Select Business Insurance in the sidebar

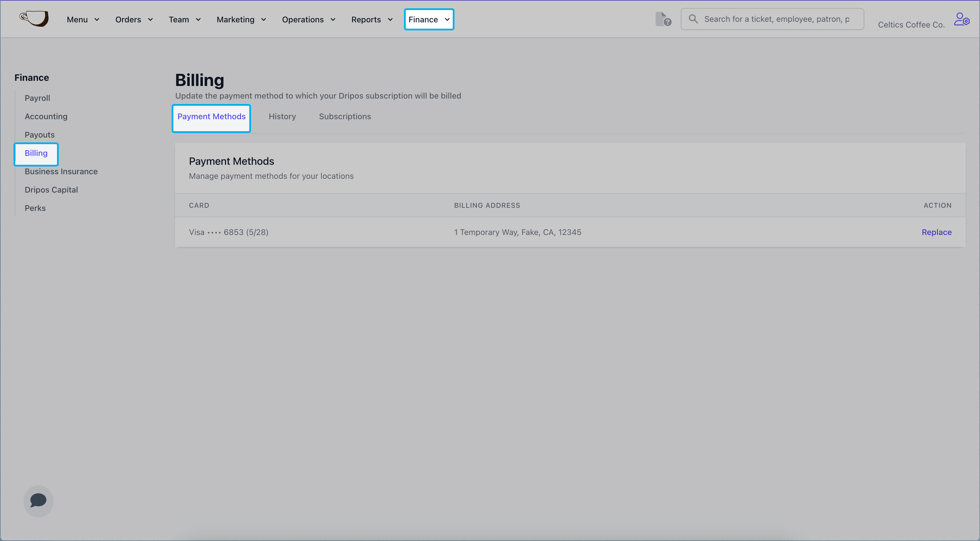(61, 172)
